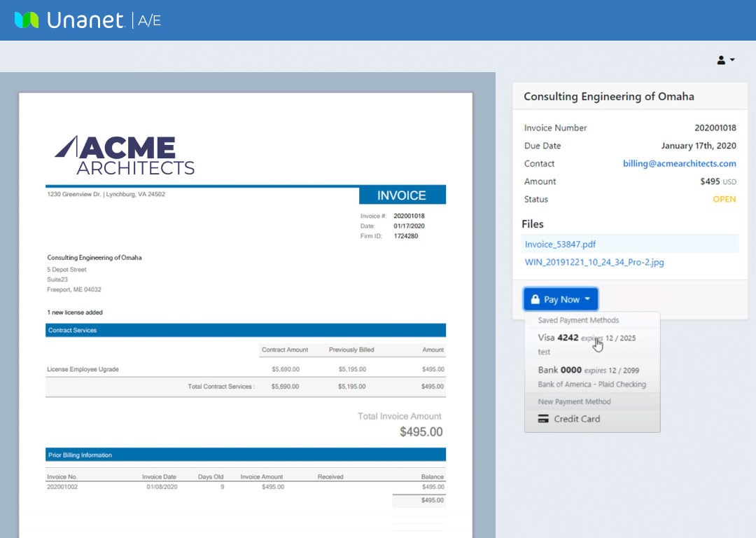Click the credit card icon in payment menu

click(x=543, y=418)
